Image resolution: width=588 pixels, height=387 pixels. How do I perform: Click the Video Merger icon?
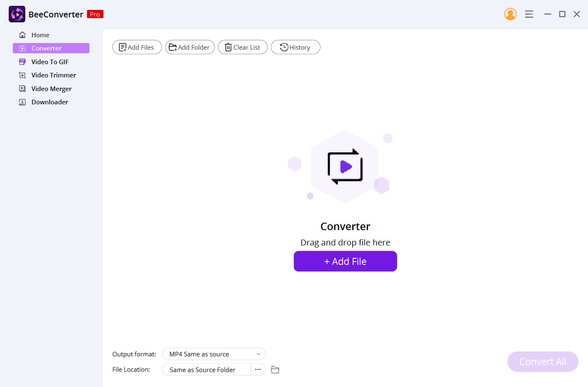[x=22, y=88]
